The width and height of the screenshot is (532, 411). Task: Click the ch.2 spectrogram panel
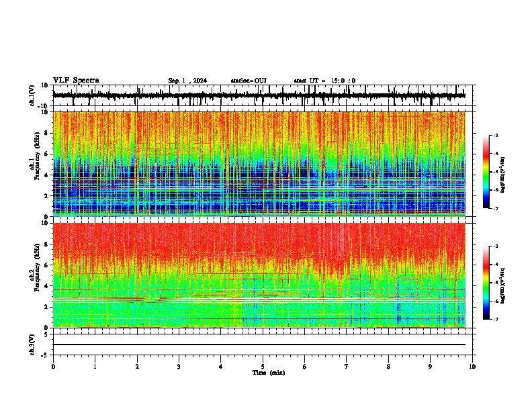pos(259,275)
